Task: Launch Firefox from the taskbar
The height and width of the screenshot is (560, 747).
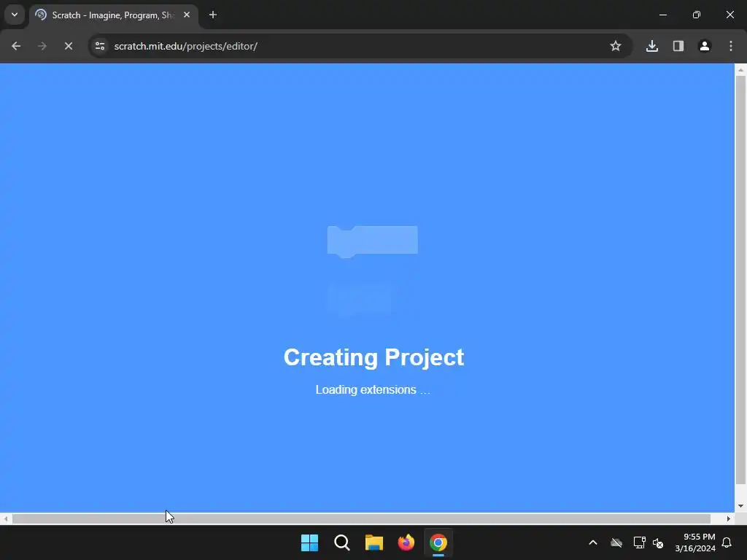Action: point(406,542)
